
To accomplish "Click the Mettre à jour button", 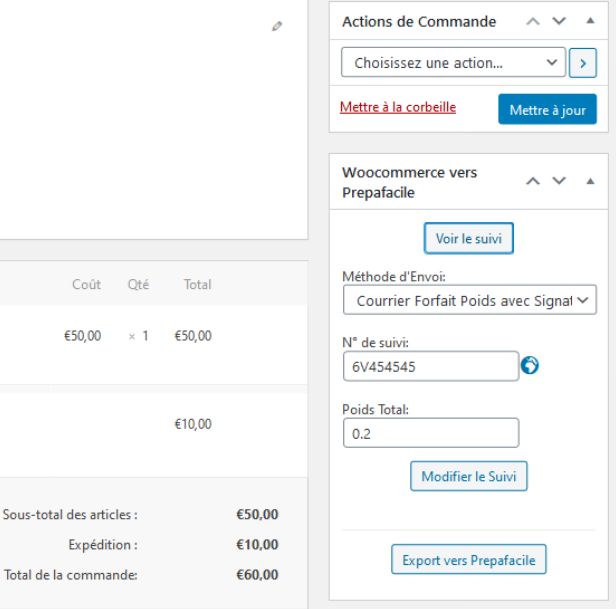I will coord(548,110).
